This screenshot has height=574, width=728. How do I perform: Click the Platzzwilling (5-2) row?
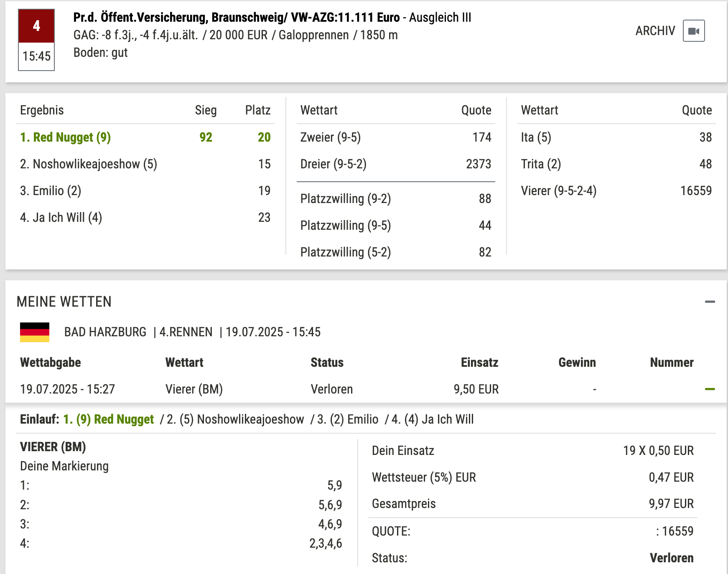point(396,252)
